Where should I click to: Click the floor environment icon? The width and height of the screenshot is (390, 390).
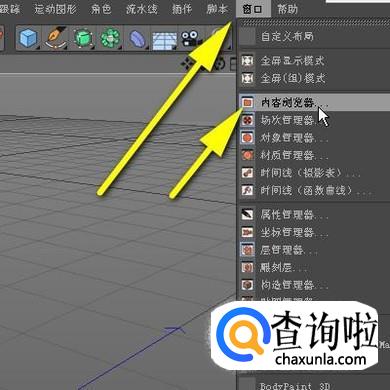tap(164, 40)
